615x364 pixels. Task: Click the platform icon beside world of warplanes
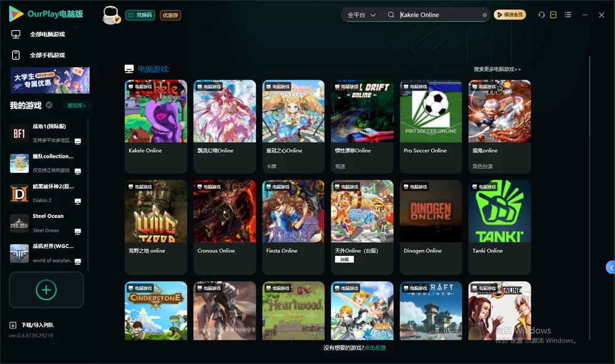[77, 262]
